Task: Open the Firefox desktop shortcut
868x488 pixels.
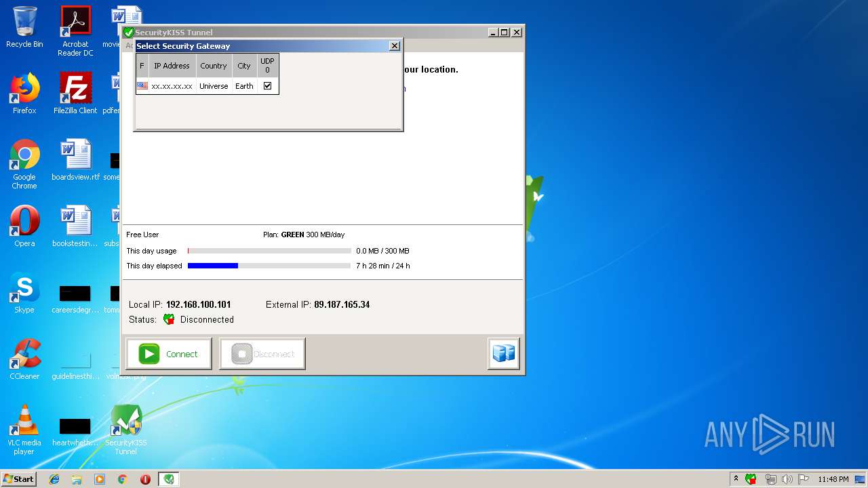Action: [24, 94]
